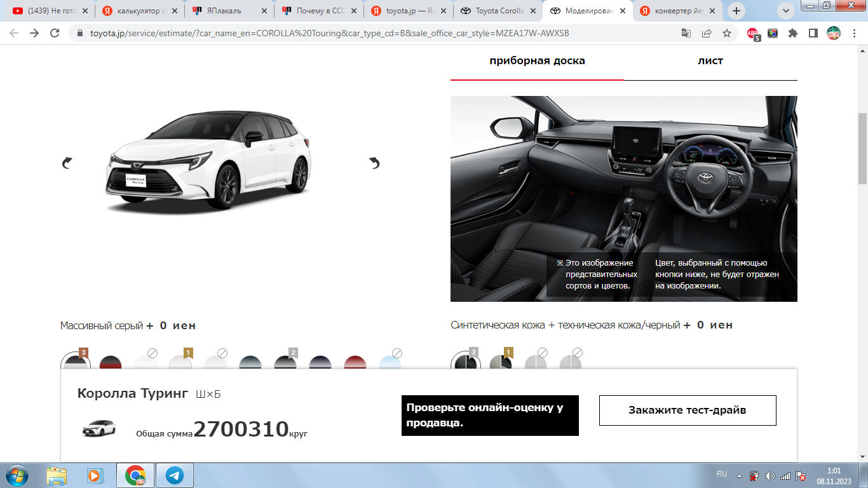The image size is (868, 488).
Task: Close the калькулятор tab
Action: (173, 11)
